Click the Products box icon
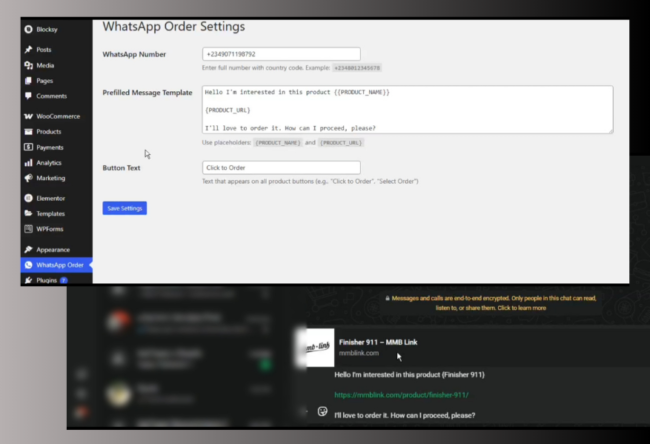 (x=28, y=132)
